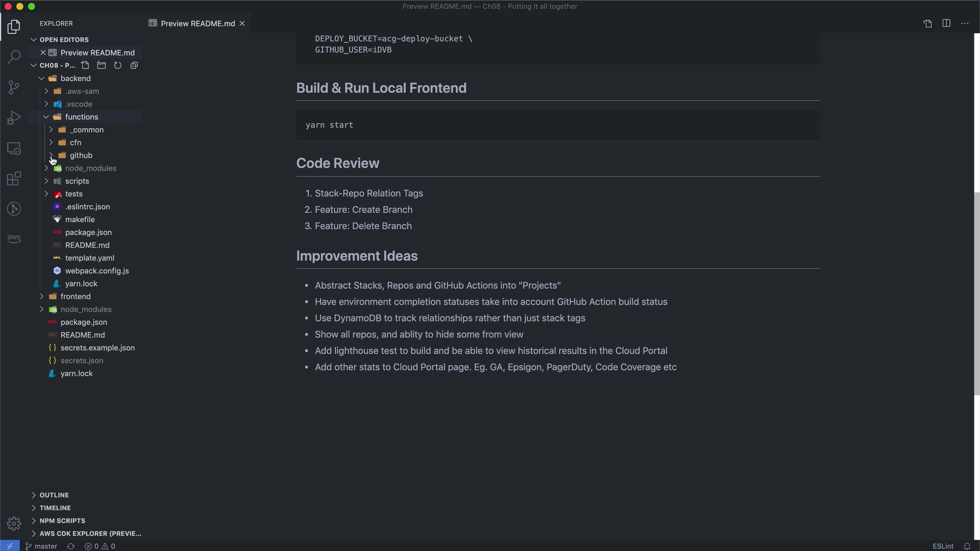Expand the NPM SCRIPTS section
Screen dimensions: 980x551
click(62, 521)
